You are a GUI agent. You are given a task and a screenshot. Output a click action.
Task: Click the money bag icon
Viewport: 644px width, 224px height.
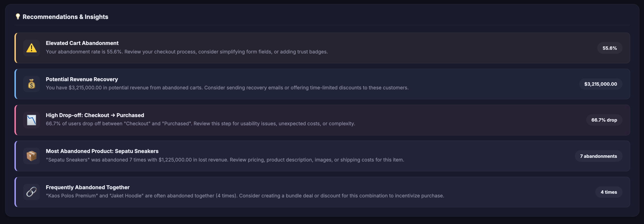click(31, 84)
